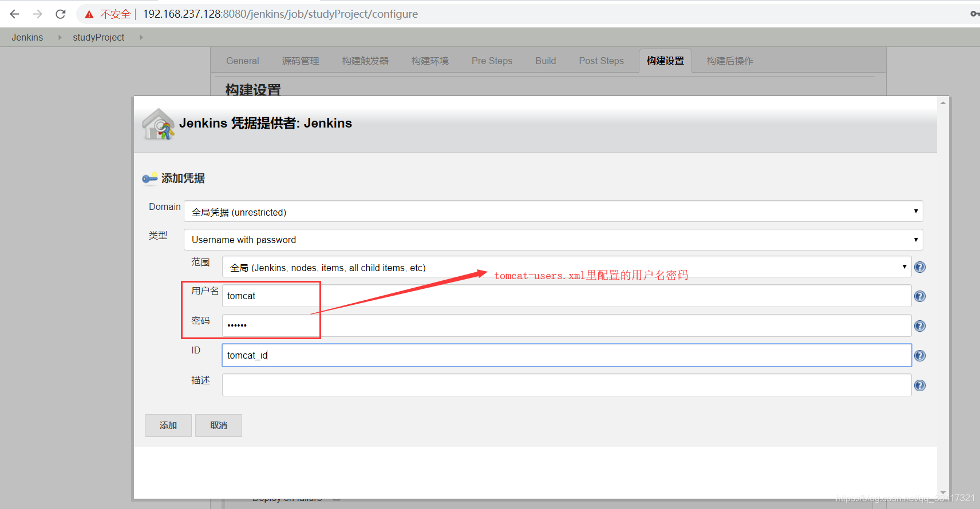Open help icon for 范围 field
The width and height of the screenshot is (980, 509).
point(920,267)
